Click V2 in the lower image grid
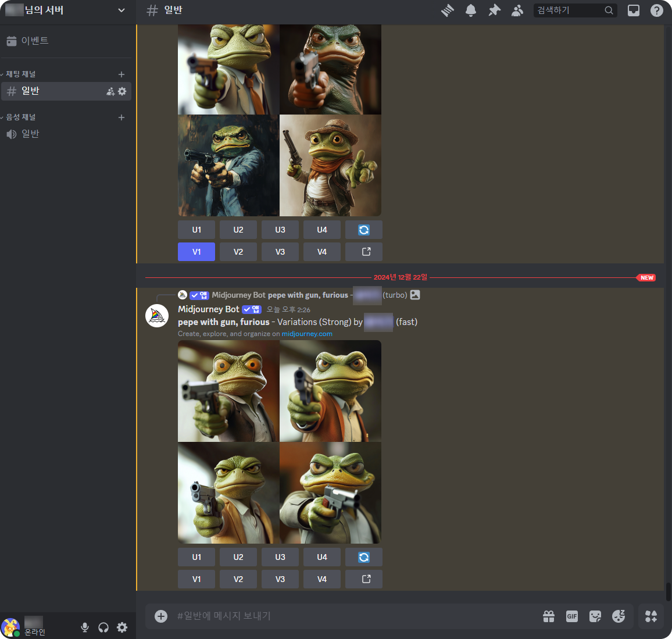672x639 pixels. click(x=238, y=579)
